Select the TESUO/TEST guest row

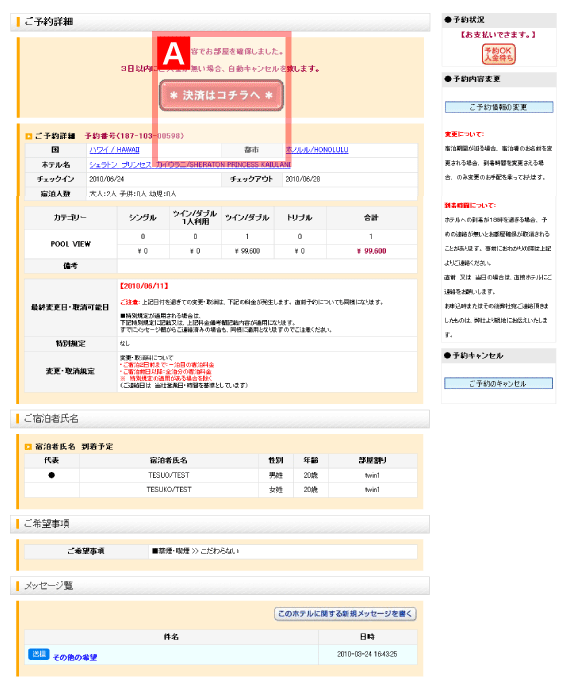pyautogui.click(x=221, y=475)
